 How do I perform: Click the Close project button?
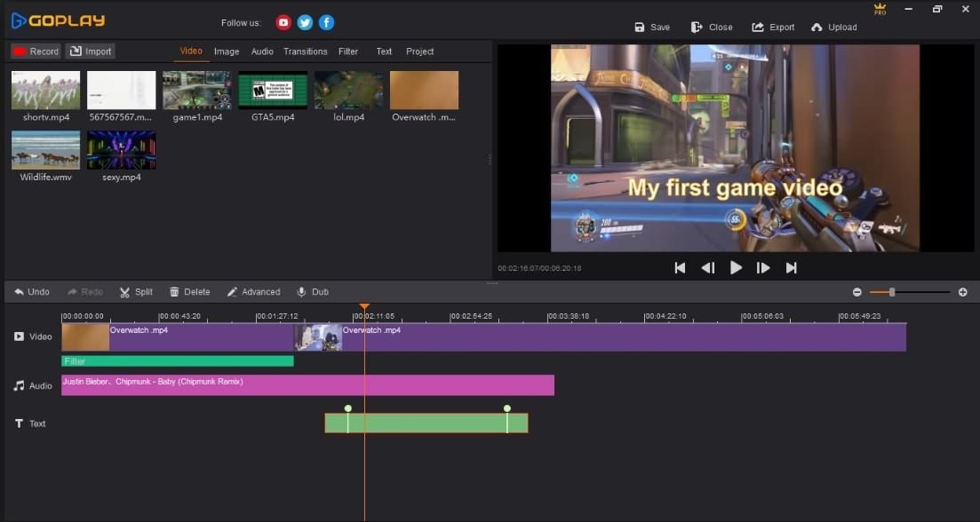[x=712, y=28]
